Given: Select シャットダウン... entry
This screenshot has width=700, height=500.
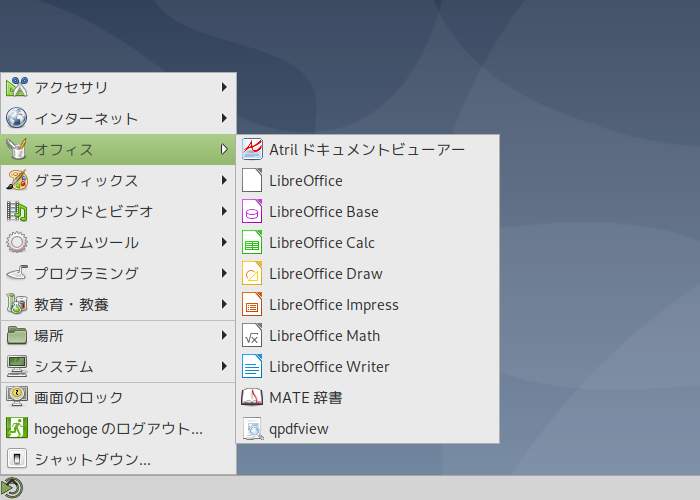Looking at the screenshot, I should (118, 459).
